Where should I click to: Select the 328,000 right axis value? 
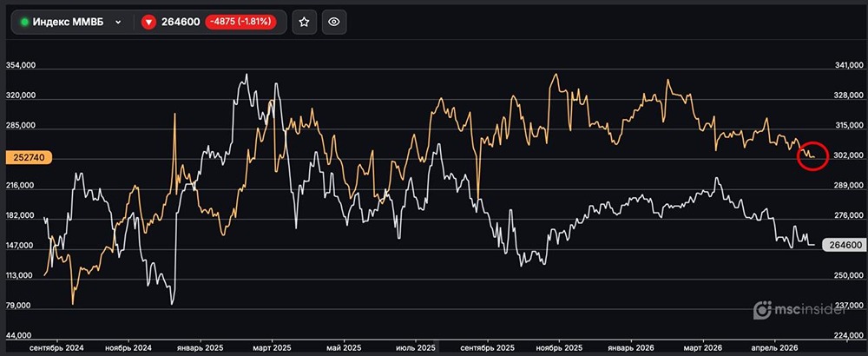(x=849, y=96)
